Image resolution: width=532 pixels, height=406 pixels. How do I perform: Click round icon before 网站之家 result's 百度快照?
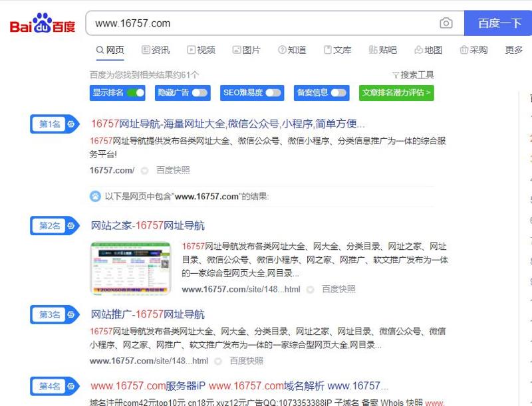310,290
